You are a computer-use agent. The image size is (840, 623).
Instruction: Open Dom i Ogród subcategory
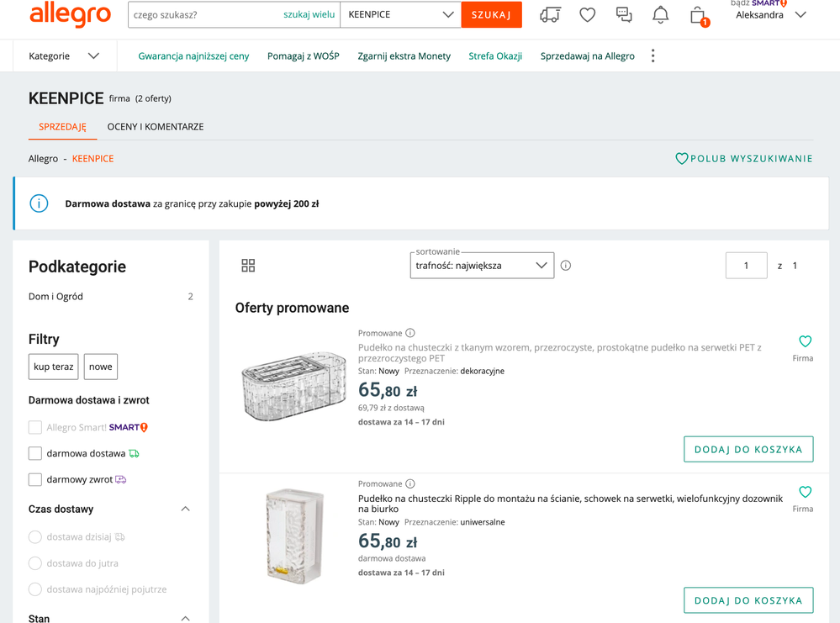click(55, 296)
